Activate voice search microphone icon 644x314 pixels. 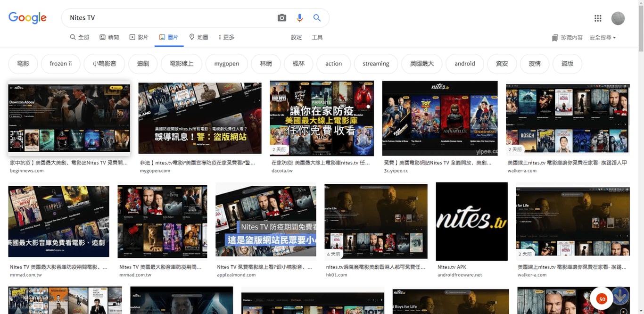point(299,18)
